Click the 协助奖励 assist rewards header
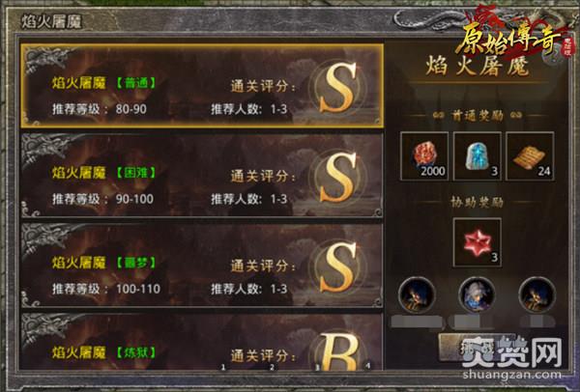580x392 pixels. (478, 203)
